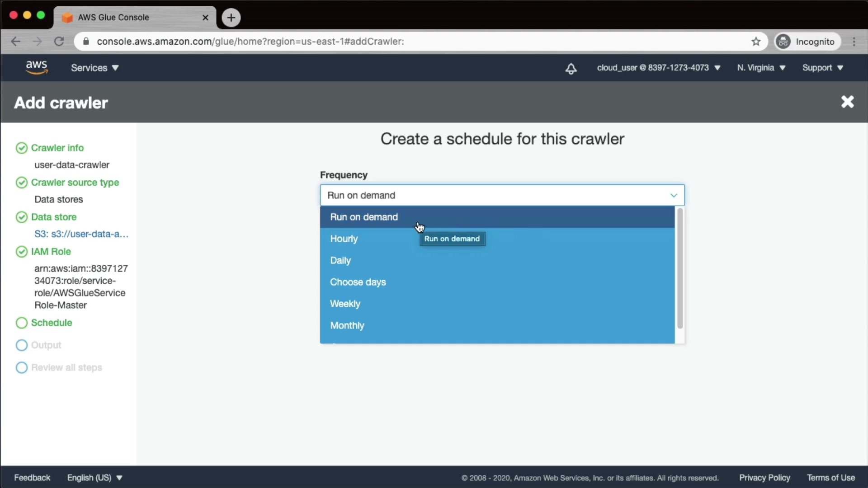The height and width of the screenshot is (488, 868).
Task: Click Review all steps circle
Action: (x=22, y=367)
